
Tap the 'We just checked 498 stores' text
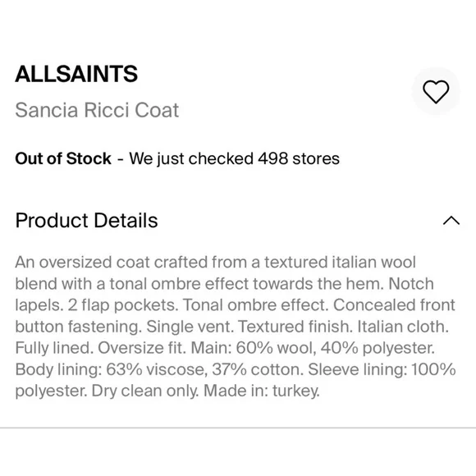tap(235, 158)
